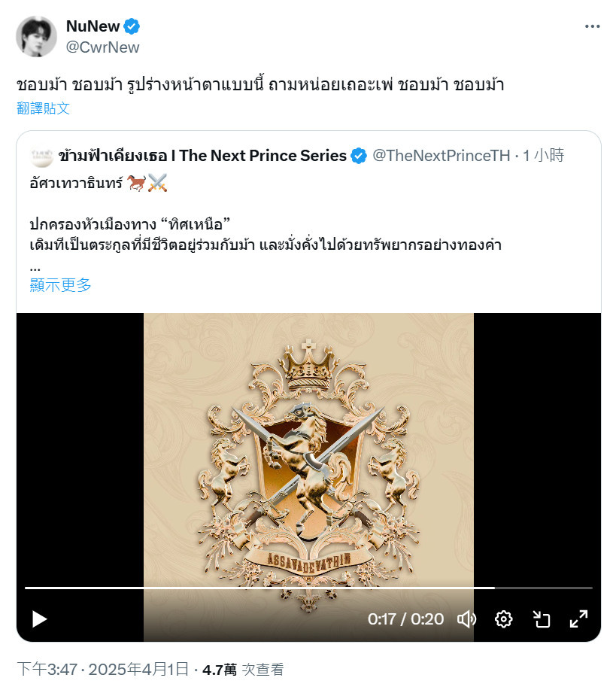Click The Next Prince Series account avatar
The width and height of the screenshot is (616, 690).
(x=42, y=157)
